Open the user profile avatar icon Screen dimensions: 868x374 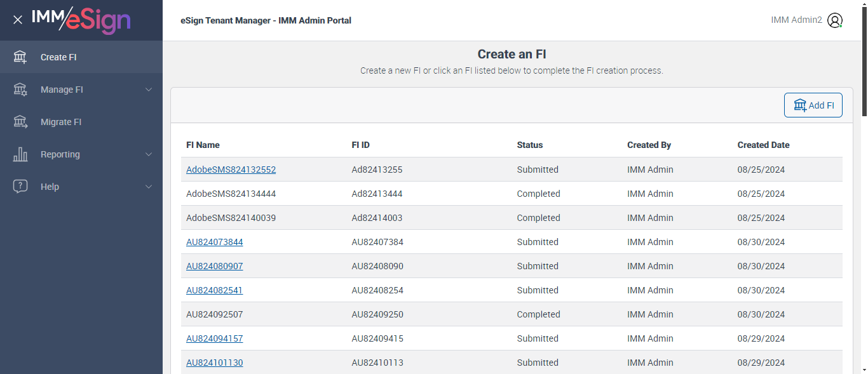(x=835, y=20)
